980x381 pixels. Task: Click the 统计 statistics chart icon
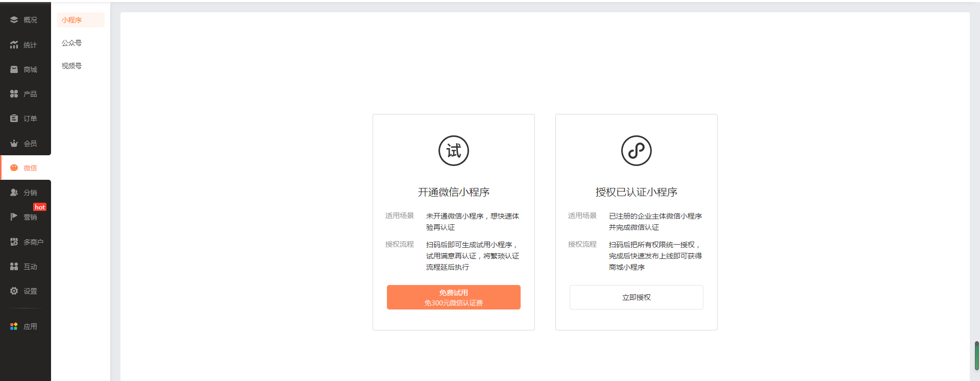(x=14, y=45)
